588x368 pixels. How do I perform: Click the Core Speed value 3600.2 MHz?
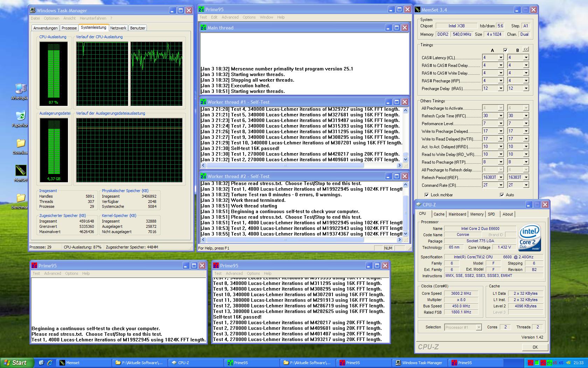click(x=461, y=293)
